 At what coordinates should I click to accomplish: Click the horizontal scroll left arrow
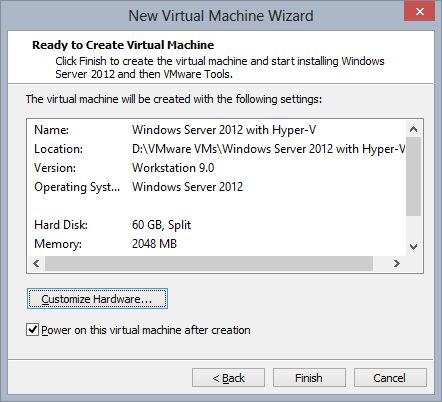coord(36,263)
